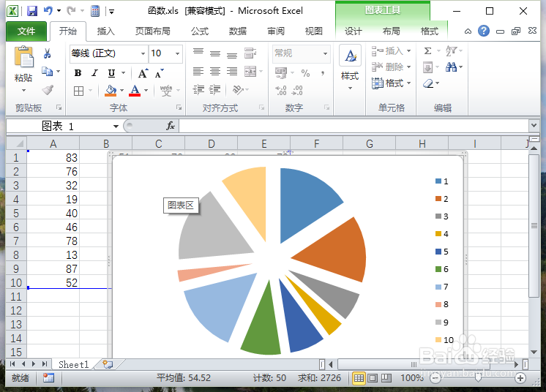Open the font name dropdown
Image resolution: width=546 pixels, height=392 pixels.
click(x=143, y=53)
